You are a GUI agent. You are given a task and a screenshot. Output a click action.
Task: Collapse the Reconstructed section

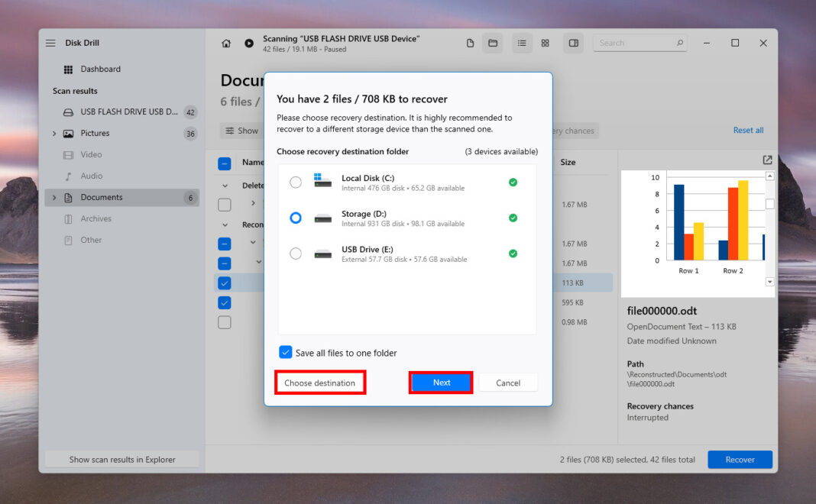pyautogui.click(x=225, y=225)
